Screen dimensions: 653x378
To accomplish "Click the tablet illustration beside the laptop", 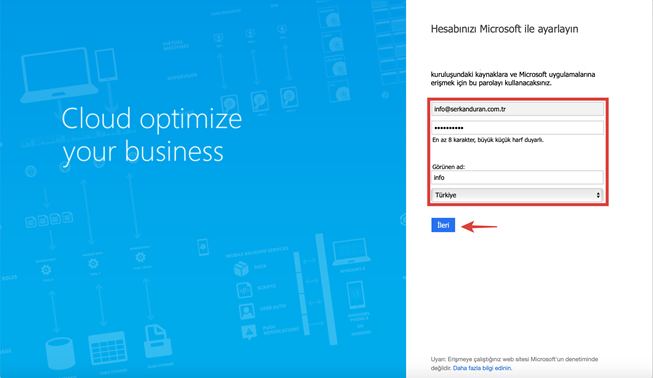I will point(106,65).
